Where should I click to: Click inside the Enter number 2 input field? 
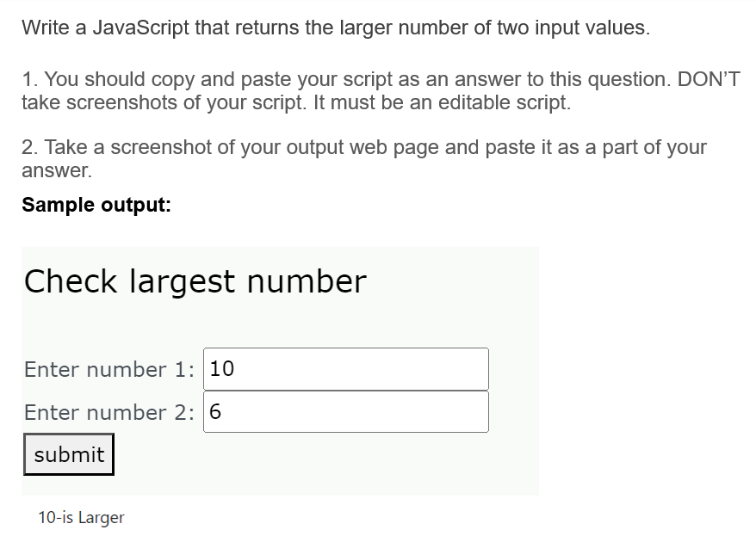click(x=344, y=411)
